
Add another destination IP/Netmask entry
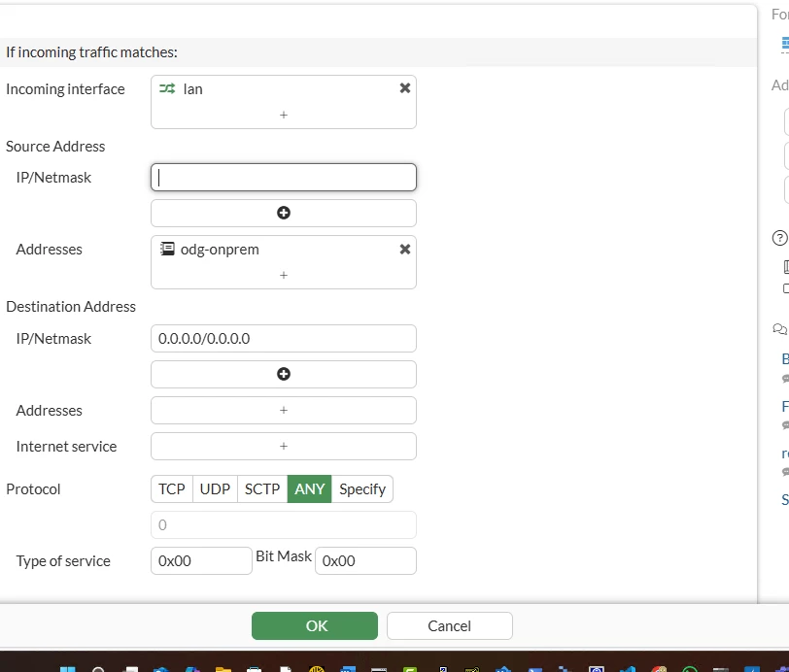284,374
